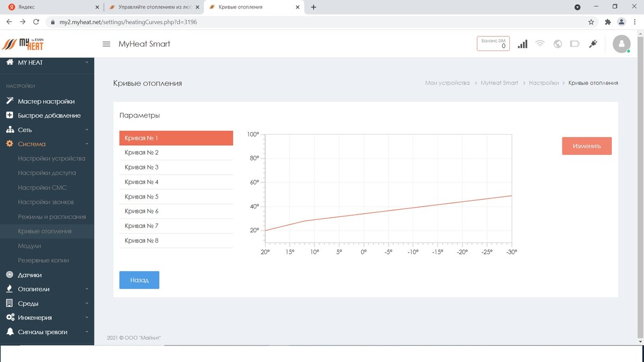
Task: Click the globe internet status icon
Action: 558,44
